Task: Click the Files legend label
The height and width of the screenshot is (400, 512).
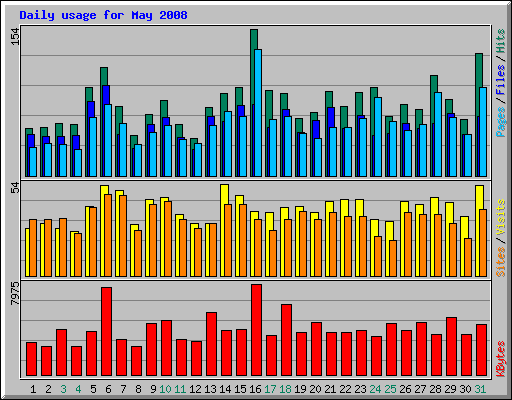Action: (x=500, y=80)
